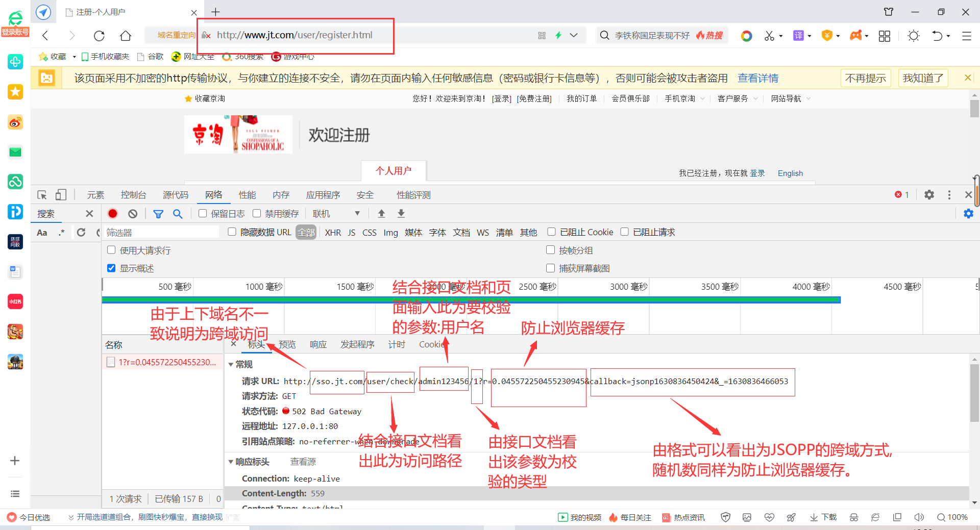Toggle the network filter funnel icon

tap(158, 214)
